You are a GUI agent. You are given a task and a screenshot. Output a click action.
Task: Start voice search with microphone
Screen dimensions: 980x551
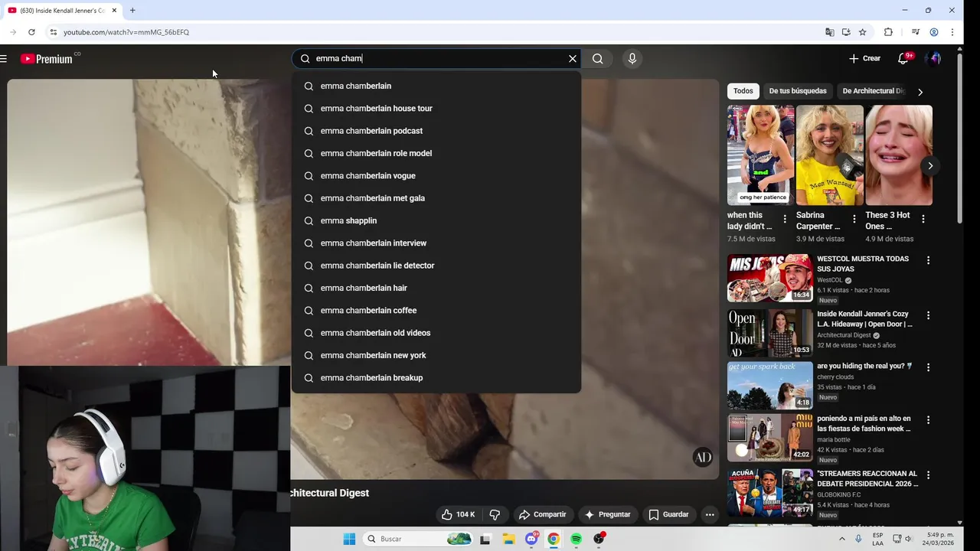632,58
